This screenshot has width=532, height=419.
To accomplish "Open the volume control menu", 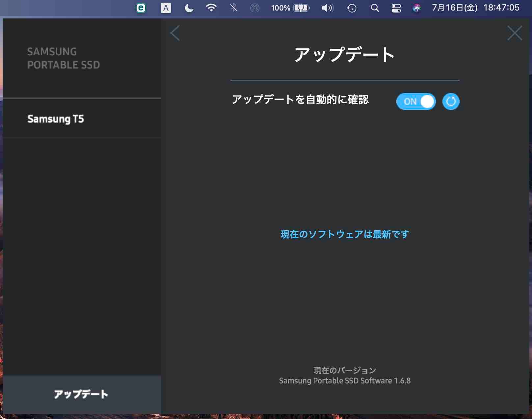I will tap(327, 8).
